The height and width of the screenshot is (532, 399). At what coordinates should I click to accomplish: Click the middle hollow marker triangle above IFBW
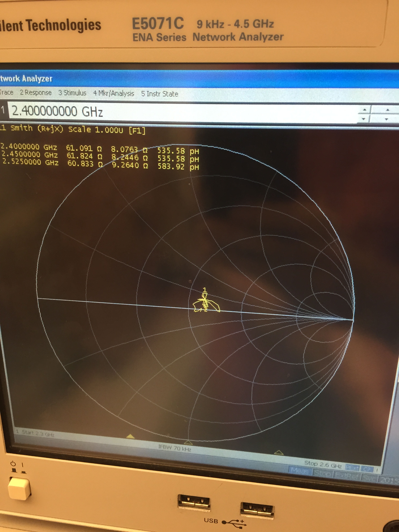click(x=188, y=442)
